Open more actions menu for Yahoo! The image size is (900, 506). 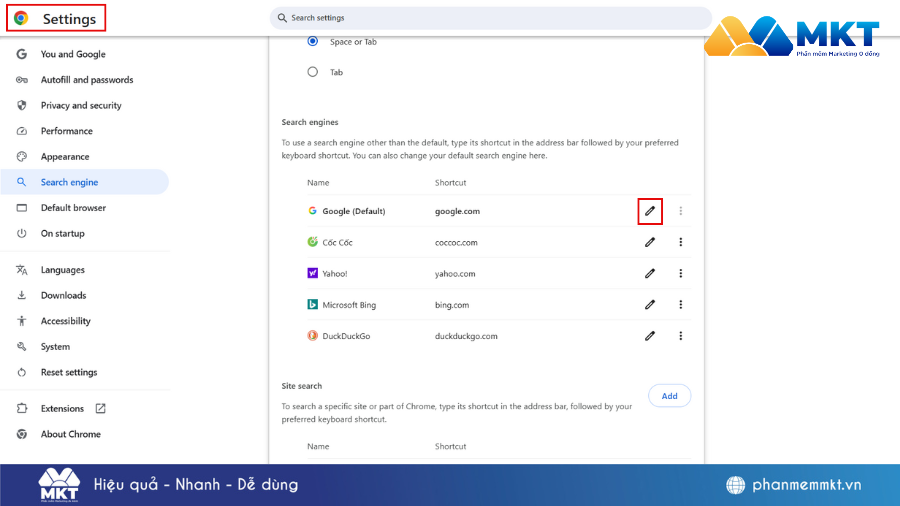[681, 274]
